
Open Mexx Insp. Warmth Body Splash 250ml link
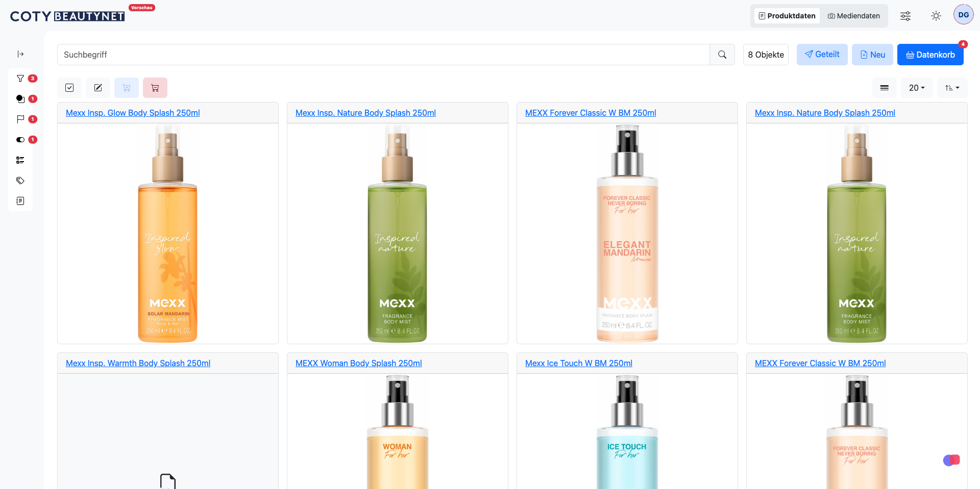click(x=138, y=363)
